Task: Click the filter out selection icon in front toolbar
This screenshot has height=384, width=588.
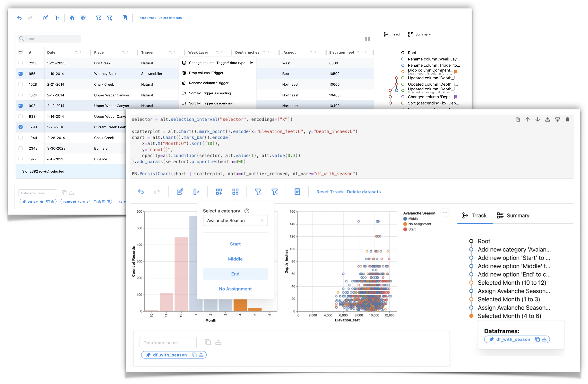Action: click(258, 192)
